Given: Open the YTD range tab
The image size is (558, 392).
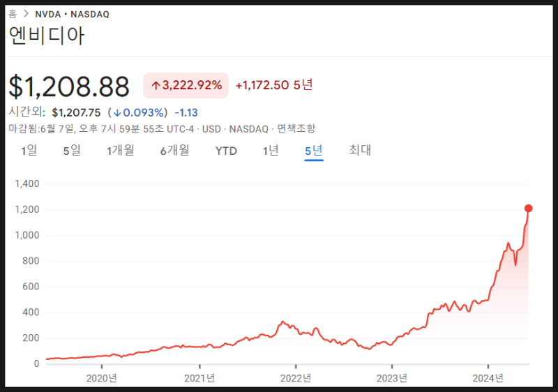Looking at the screenshot, I should [226, 151].
